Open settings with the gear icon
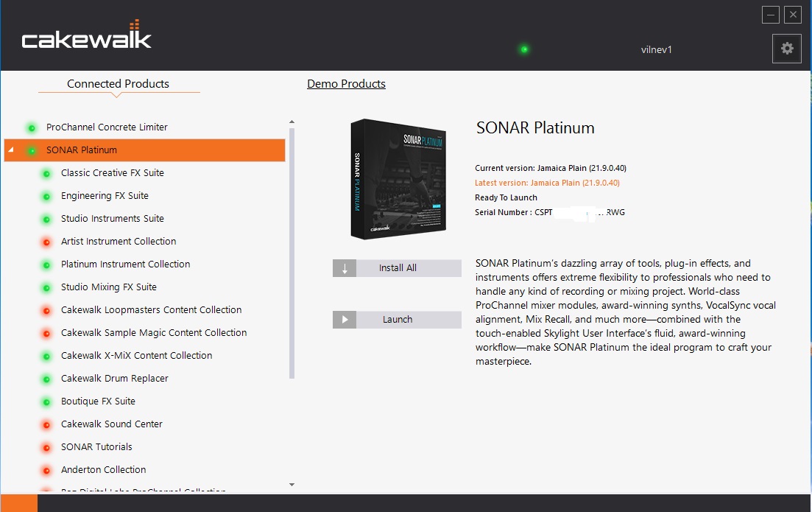The width and height of the screenshot is (812, 512). (x=787, y=49)
